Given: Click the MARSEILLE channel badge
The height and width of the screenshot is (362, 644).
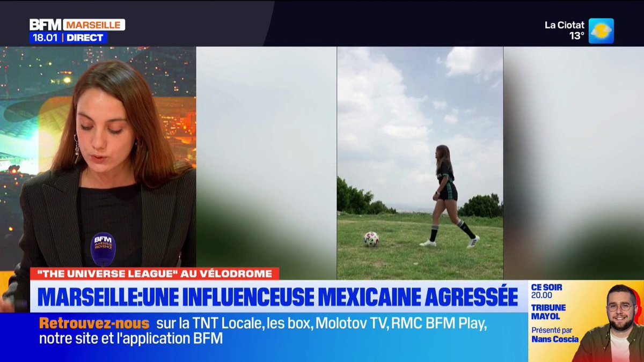Looking at the screenshot, I should pos(94,25).
